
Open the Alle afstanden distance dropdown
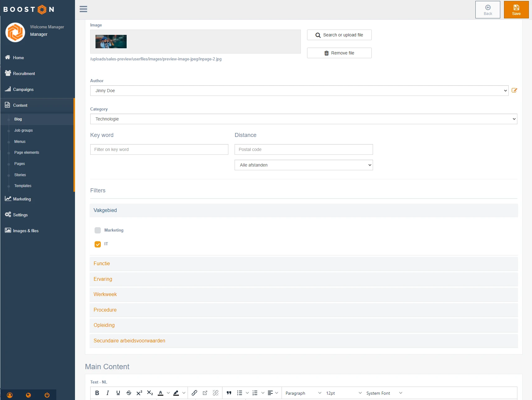[303, 165]
